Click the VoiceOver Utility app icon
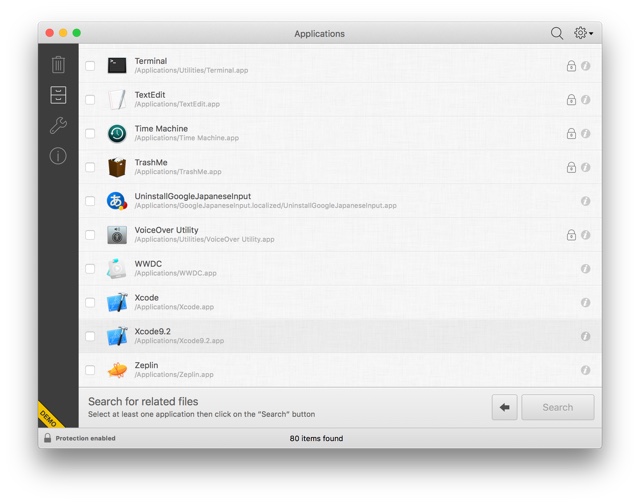640x503 pixels. coord(117,235)
